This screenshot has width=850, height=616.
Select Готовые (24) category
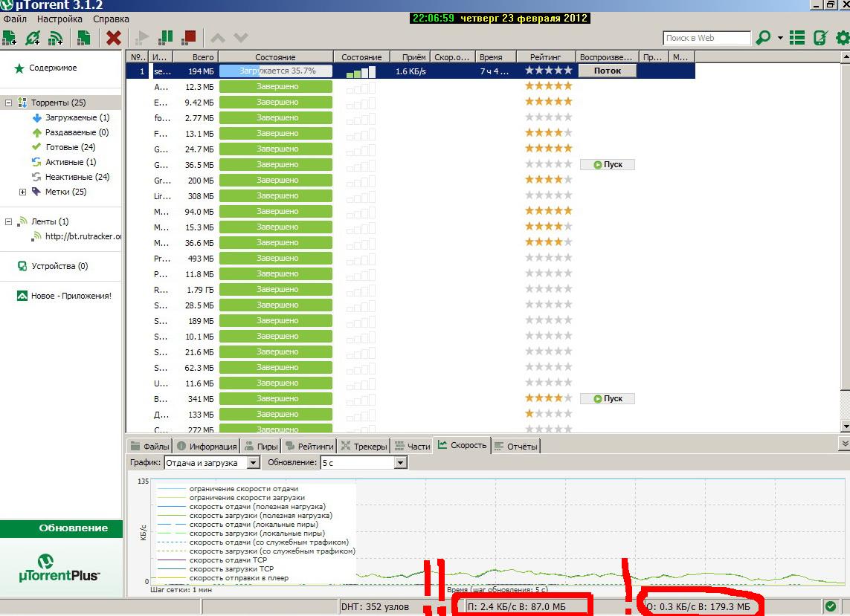pos(71,147)
